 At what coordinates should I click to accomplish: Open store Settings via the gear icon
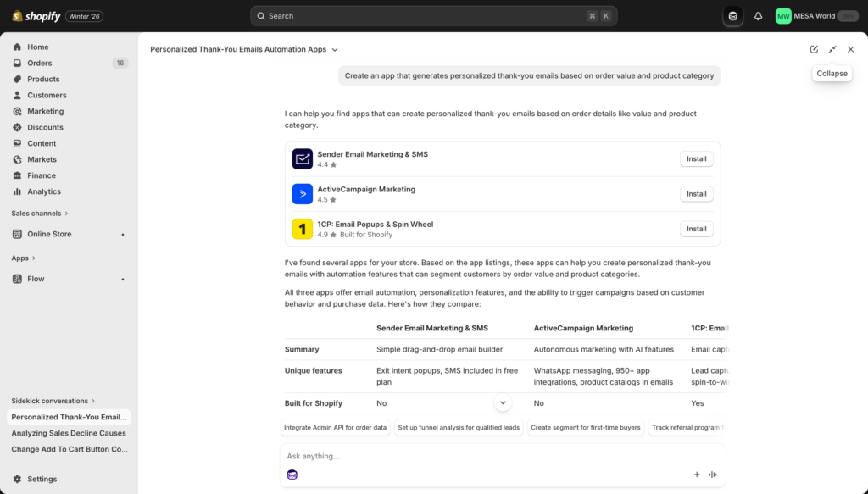pos(37,479)
